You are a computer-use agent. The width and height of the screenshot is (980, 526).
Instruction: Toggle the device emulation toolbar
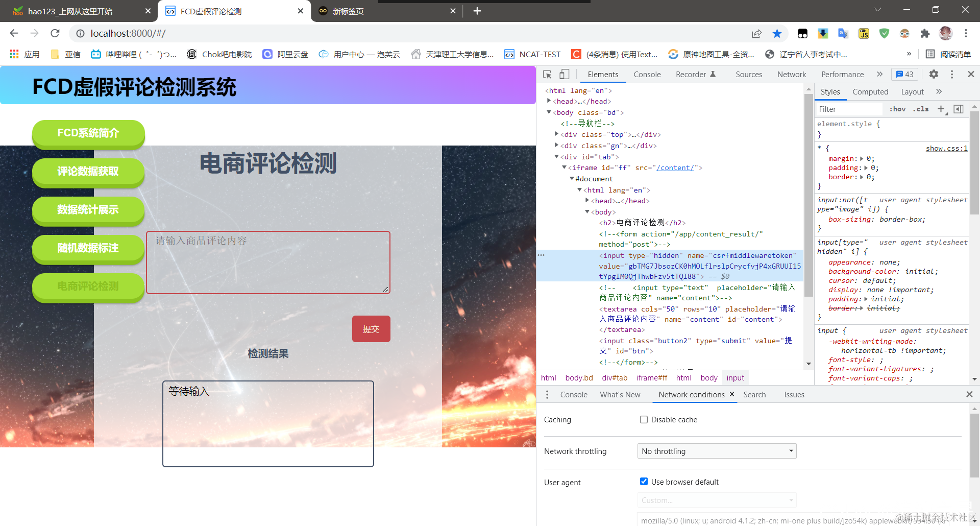click(563, 75)
